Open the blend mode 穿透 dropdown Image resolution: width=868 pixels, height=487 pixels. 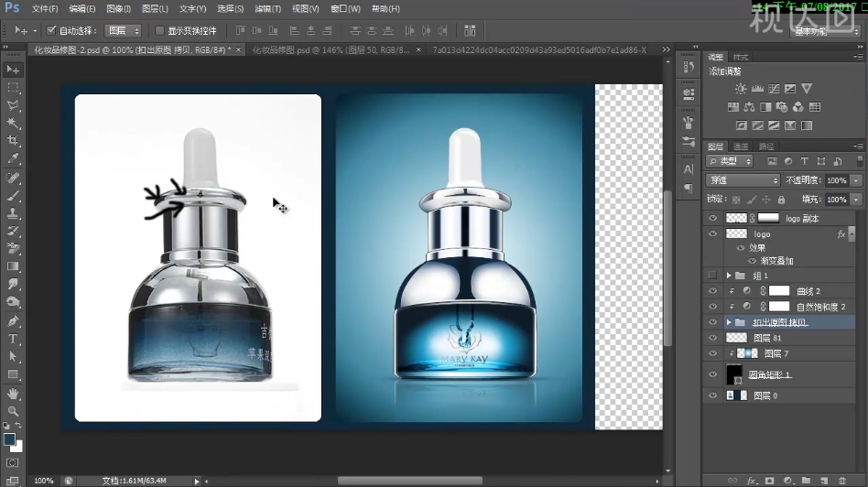click(x=743, y=179)
